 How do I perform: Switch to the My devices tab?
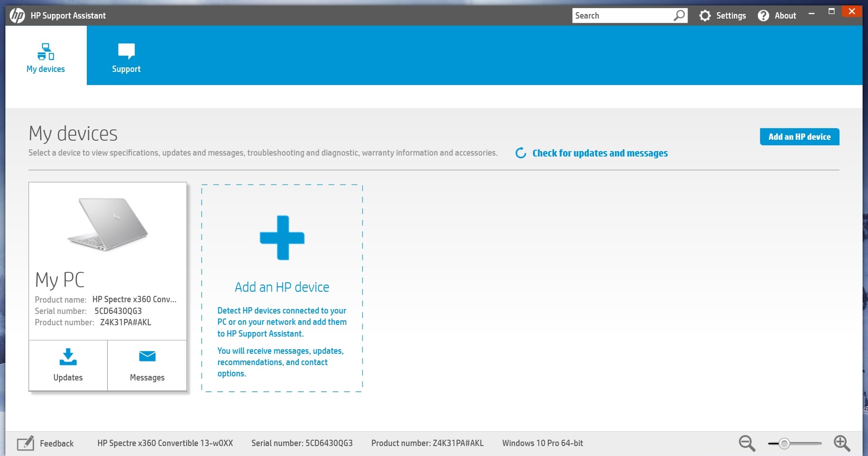(x=46, y=56)
